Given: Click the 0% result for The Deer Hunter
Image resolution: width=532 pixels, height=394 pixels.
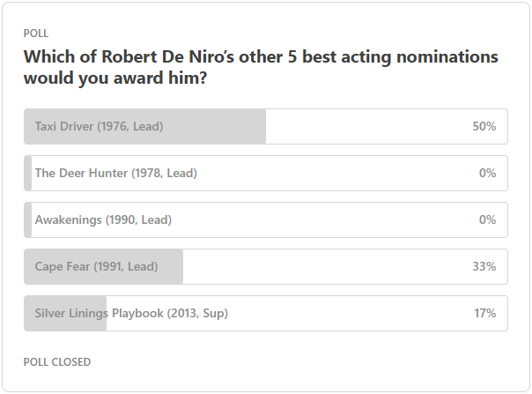Looking at the screenshot, I should (x=488, y=174).
